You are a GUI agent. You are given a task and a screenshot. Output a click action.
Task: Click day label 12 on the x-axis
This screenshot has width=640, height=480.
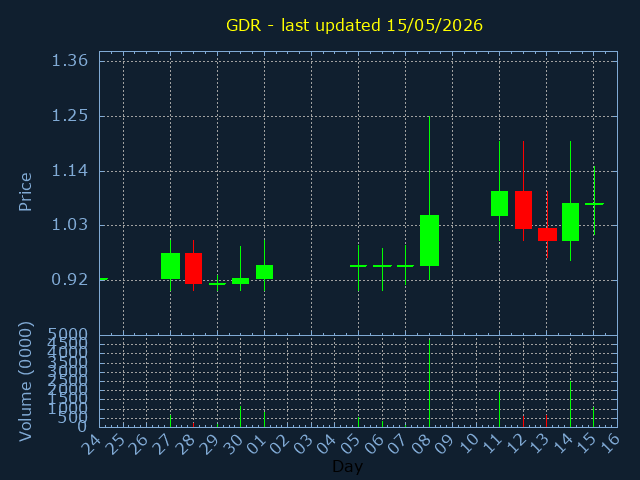[515, 444]
